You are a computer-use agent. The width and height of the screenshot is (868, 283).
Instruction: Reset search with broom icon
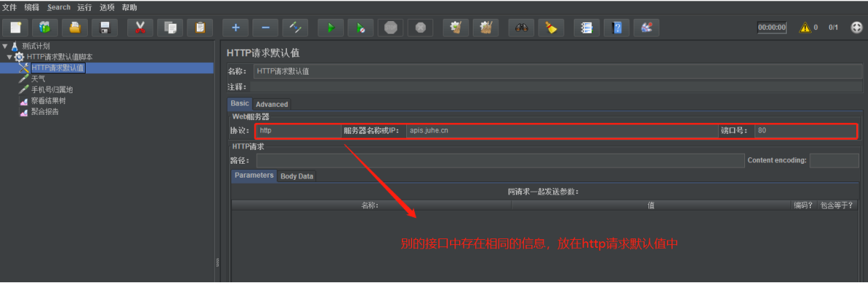551,27
